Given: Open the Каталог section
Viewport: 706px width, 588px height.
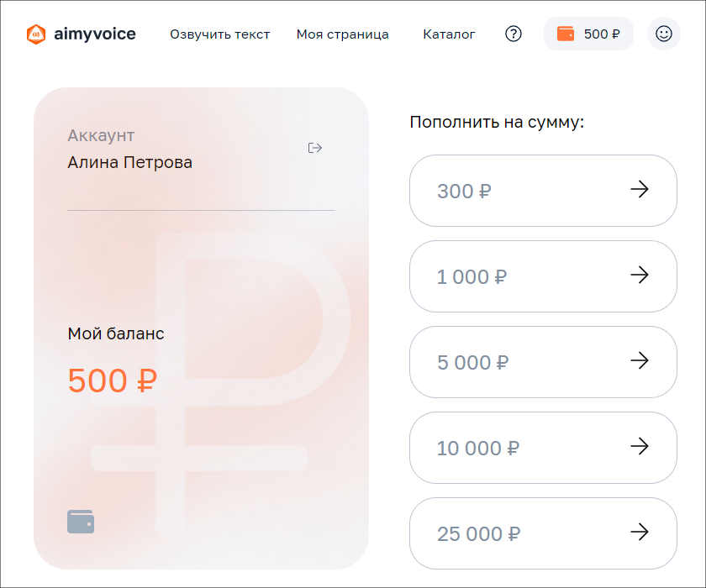Looking at the screenshot, I should click(449, 34).
